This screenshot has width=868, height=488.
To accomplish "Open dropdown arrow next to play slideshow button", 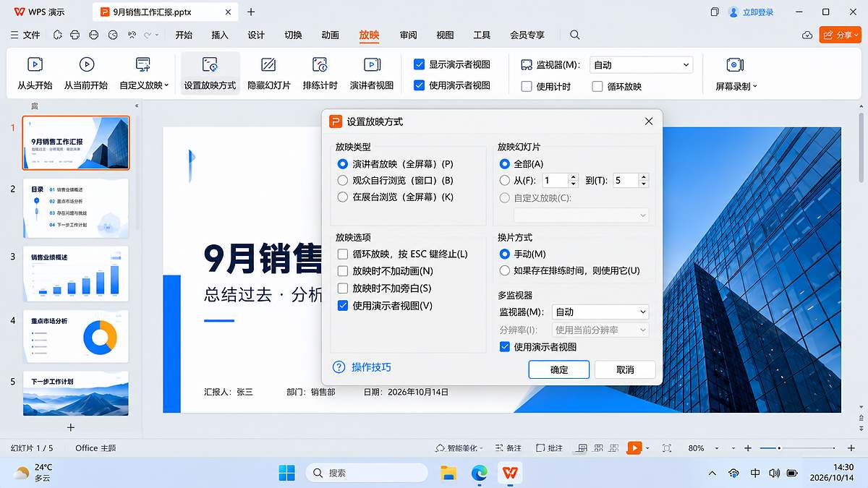I will pos(647,448).
